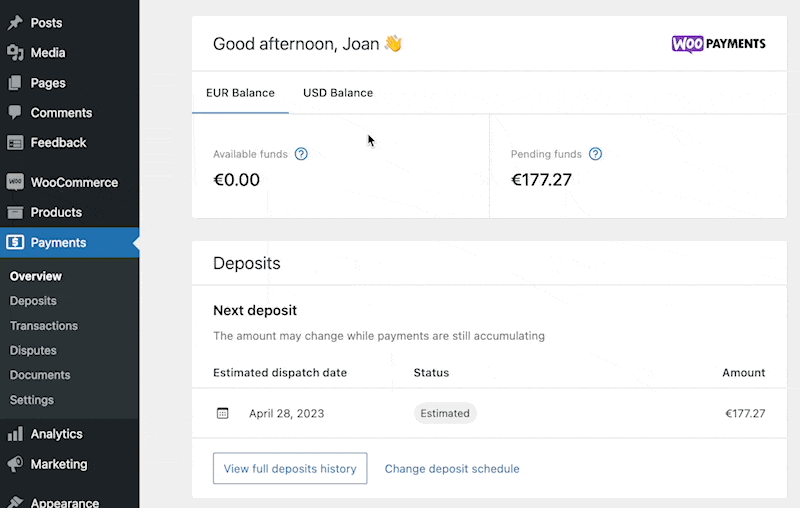
Task: Follow the Change deposit schedule link
Action: pyautogui.click(x=452, y=469)
